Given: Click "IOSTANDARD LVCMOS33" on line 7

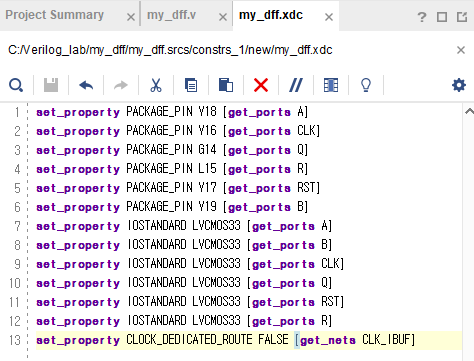Looking at the screenshot, I should click(x=184, y=226).
